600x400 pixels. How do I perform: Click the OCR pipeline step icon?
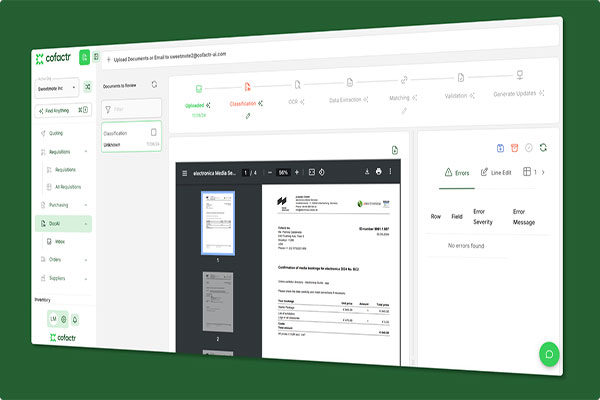(297, 85)
